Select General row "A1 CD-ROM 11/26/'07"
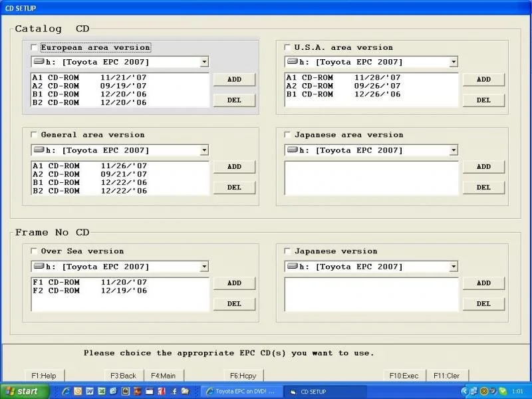 coord(120,166)
